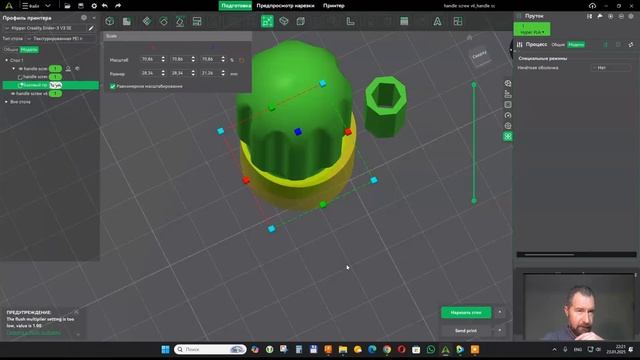Close the ПРЕДУПРЕЖДЕНИЕ warning notice
The width and height of the screenshot is (640, 360).
76,312
